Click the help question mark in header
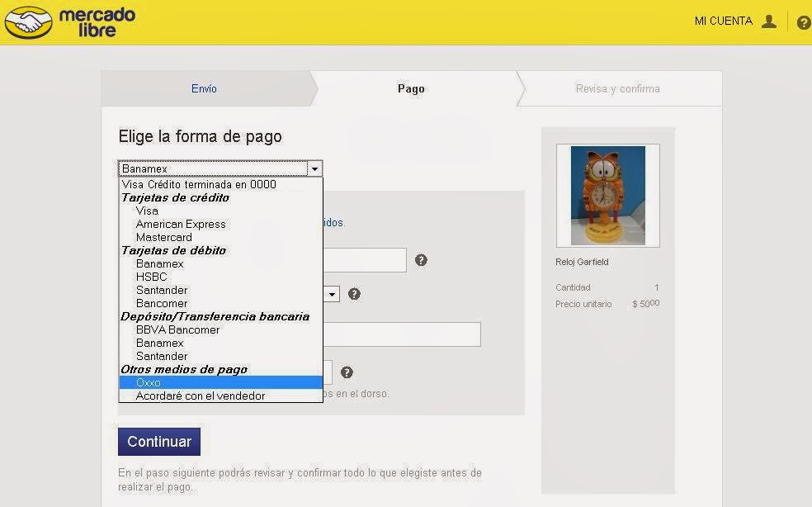This screenshot has width=812, height=507. coord(805,22)
